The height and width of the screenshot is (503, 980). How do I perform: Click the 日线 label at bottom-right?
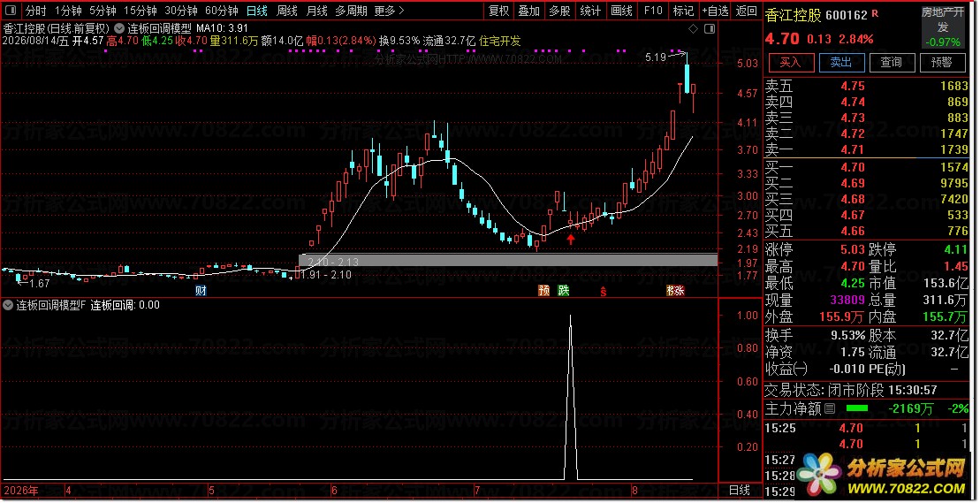[x=740, y=491]
